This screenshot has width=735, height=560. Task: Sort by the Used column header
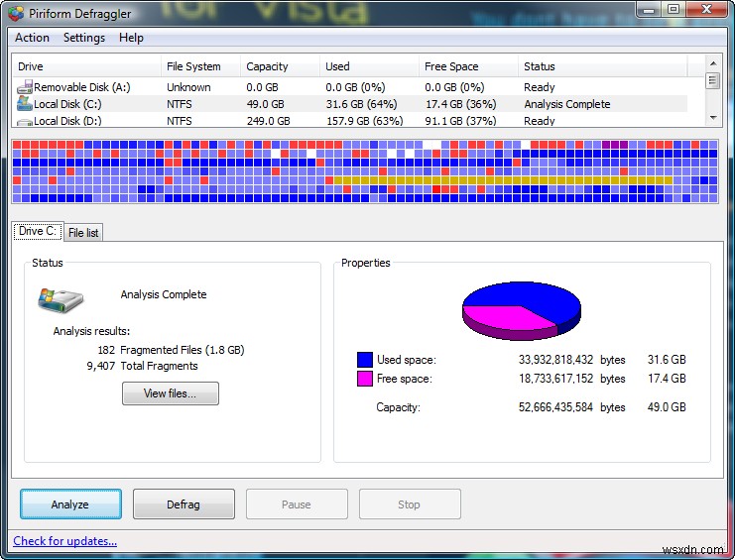click(x=369, y=66)
